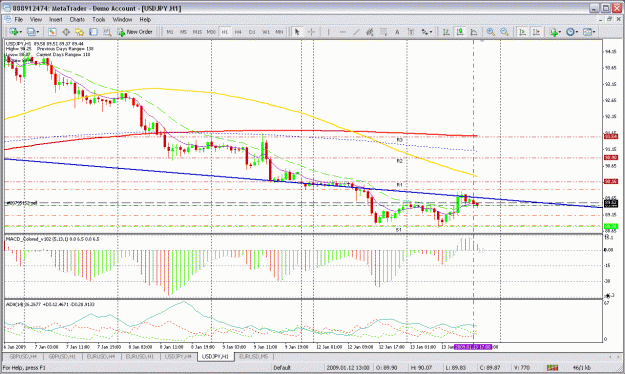Open the Profiles toolbar icon
The height and width of the screenshot is (374, 625).
pyautogui.click(x=31, y=32)
